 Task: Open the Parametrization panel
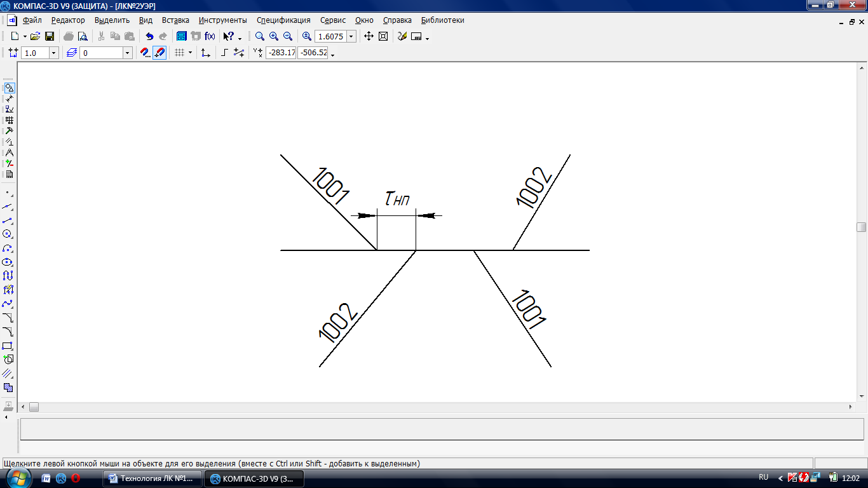click(9, 142)
